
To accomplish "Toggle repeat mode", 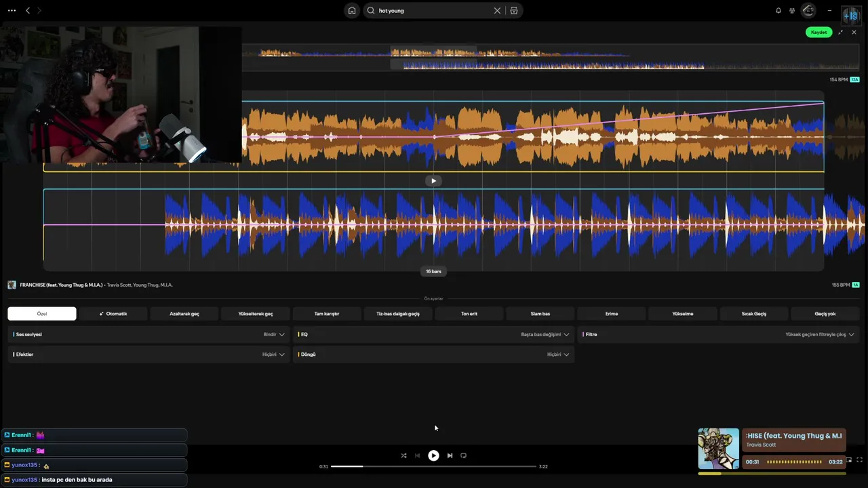I will (x=463, y=455).
